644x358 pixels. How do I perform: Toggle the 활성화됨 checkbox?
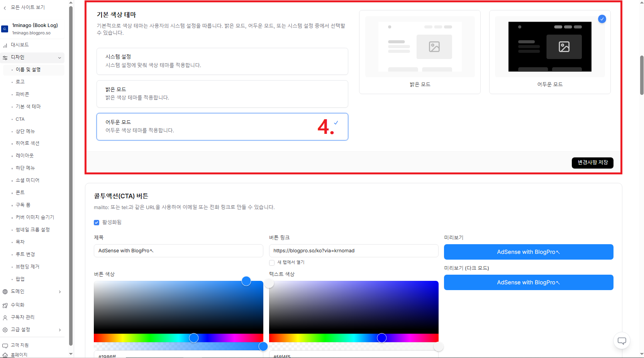coord(97,223)
